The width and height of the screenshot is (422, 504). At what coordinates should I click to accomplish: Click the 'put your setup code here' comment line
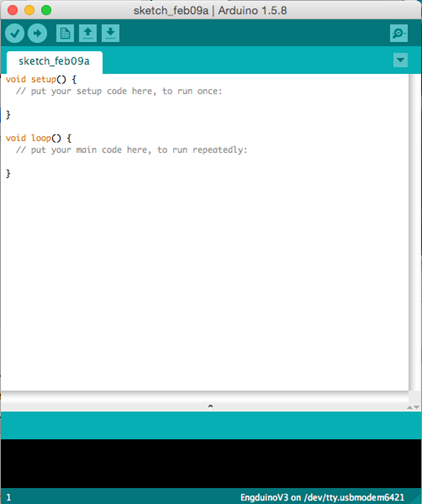click(119, 91)
